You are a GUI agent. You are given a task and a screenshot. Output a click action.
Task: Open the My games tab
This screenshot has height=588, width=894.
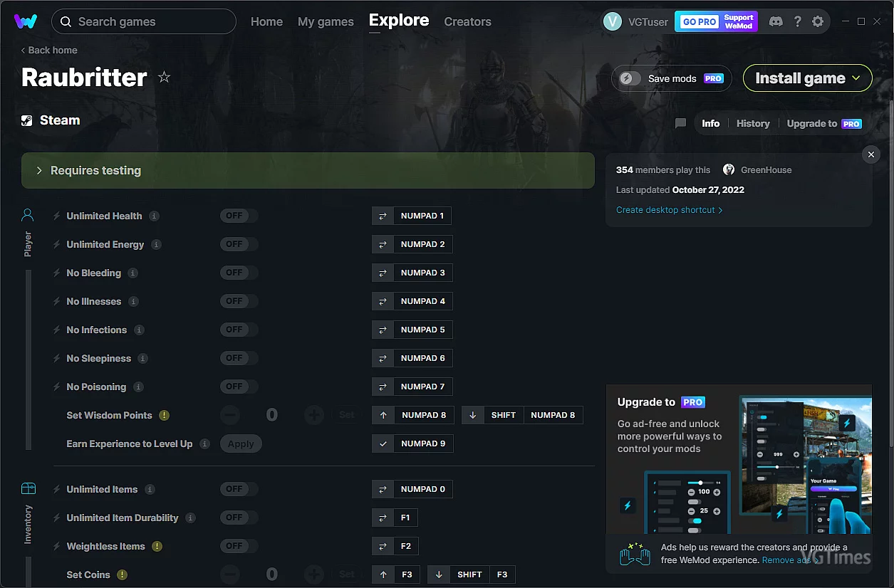tap(326, 21)
